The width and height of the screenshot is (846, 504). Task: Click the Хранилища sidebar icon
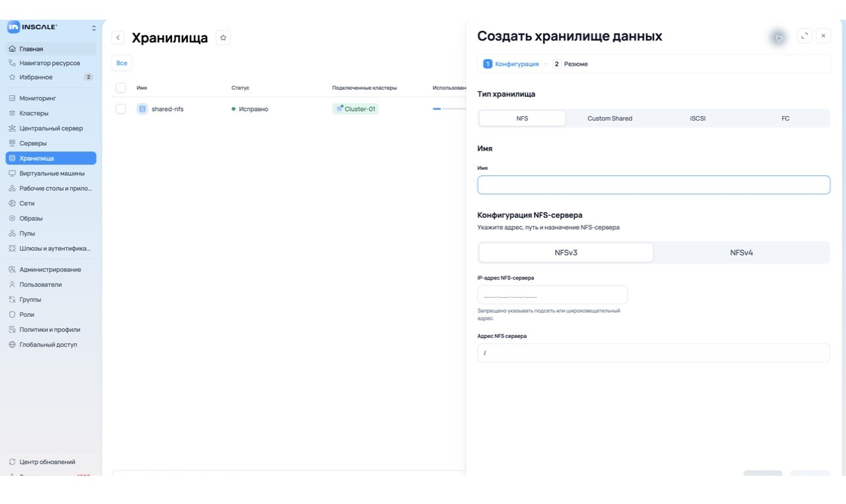click(12, 158)
